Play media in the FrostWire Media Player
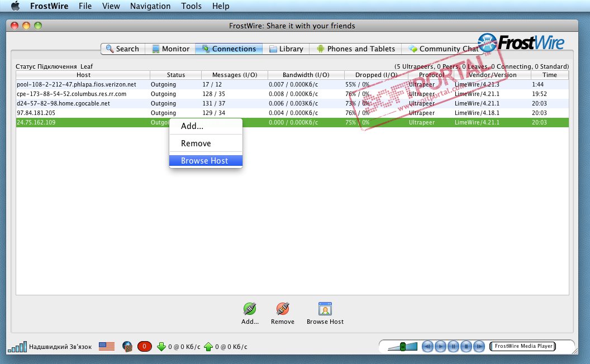This screenshot has height=364, width=590. [x=440, y=346]
